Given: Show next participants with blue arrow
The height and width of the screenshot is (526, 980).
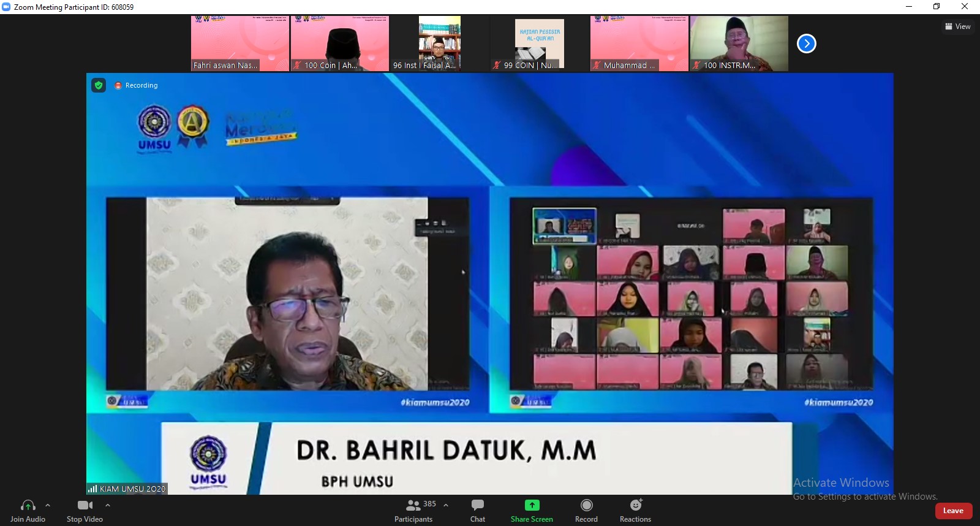Looking at the screenshot, I should coord(807,44).
